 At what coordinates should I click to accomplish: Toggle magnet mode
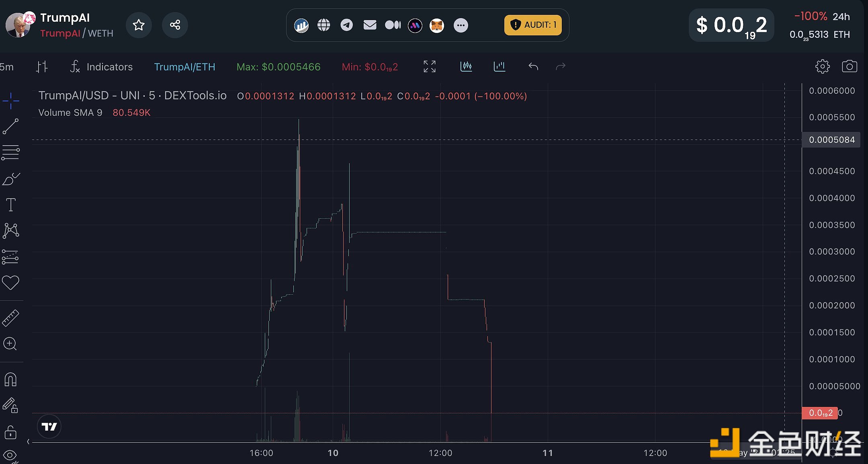tap(10, 379)
